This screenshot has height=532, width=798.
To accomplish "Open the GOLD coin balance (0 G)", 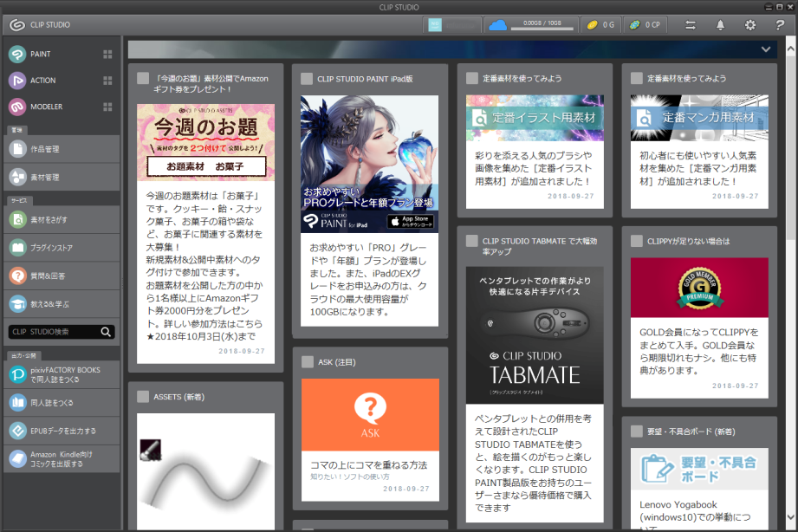I will 600,24.
